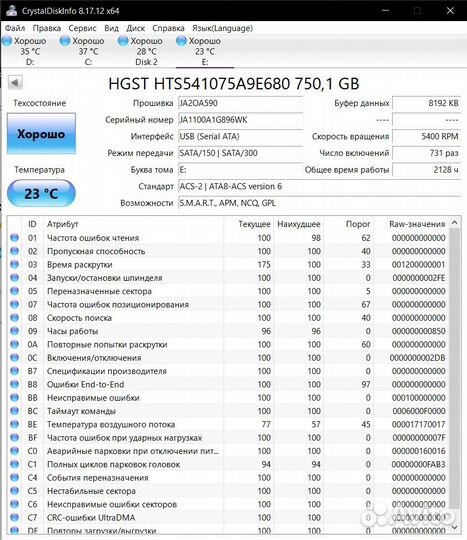Click the buffer size value 8192 KB
Viewport: 467px width, 540px height.
click(x=426, y=103)
